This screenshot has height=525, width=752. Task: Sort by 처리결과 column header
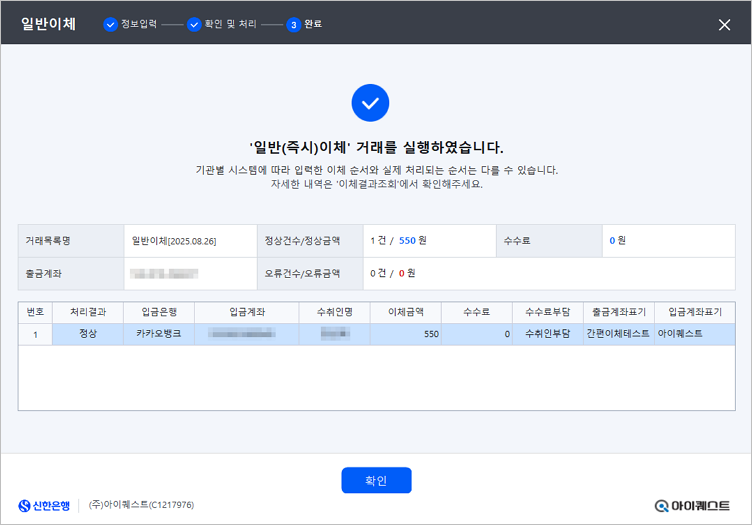pyautogui.click(x=88, y=312)
